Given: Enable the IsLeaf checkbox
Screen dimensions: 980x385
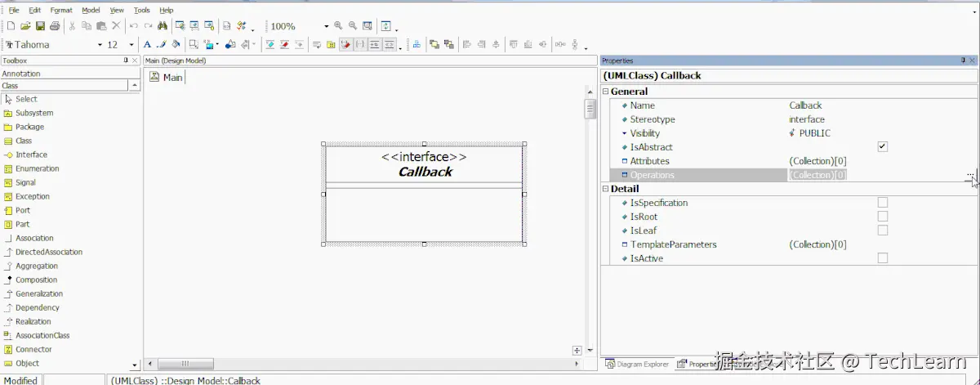Looking at the screenshot, I should pos(883,231).
